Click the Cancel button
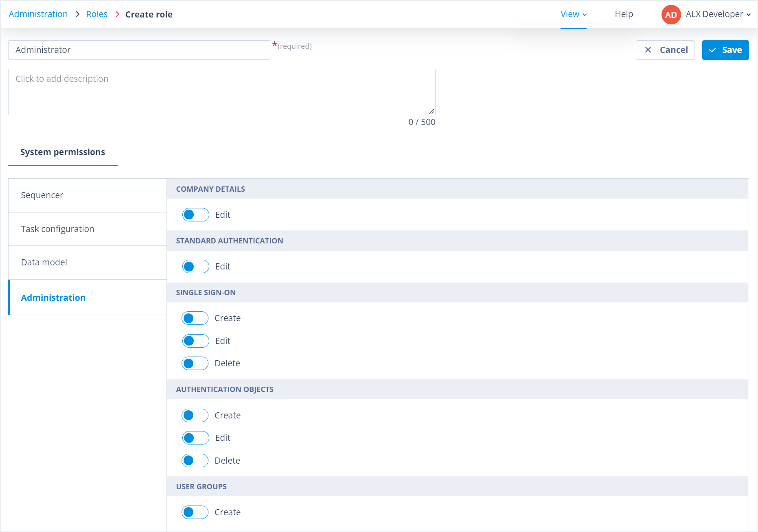 click(665, 50)
